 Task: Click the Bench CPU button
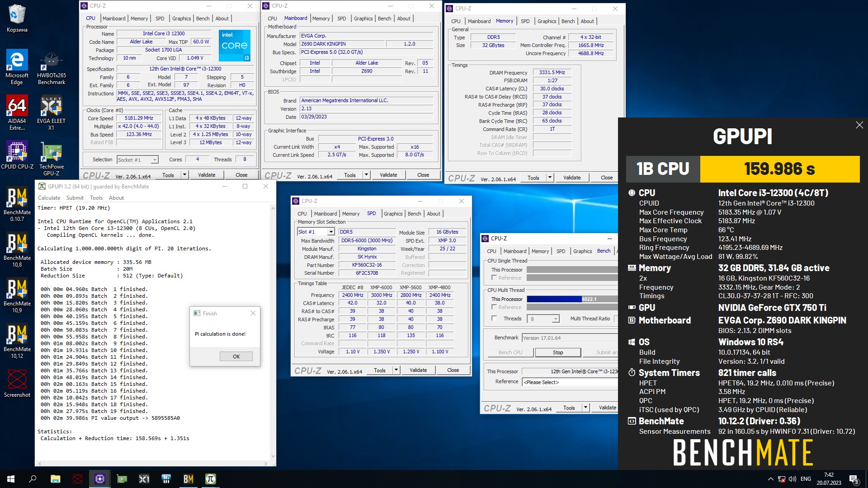coord(510,352)
